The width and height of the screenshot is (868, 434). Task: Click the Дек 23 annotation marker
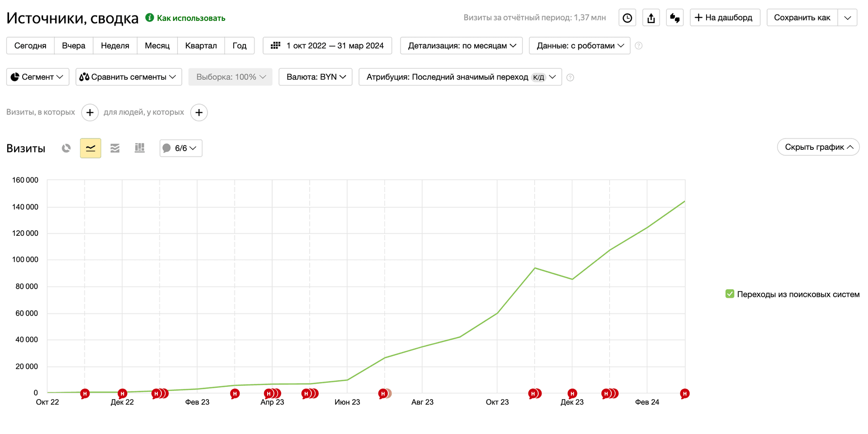tap(572, 394)
